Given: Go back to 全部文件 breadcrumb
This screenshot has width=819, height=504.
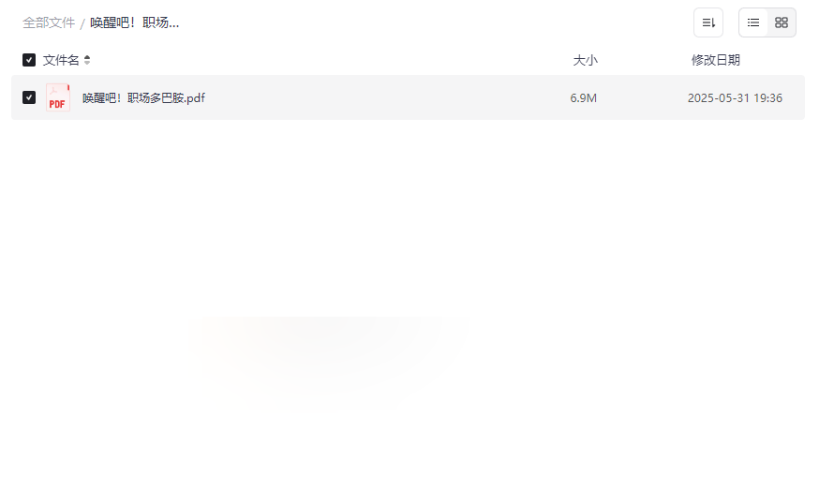Looking at the screenshot, I should point(49,23).
